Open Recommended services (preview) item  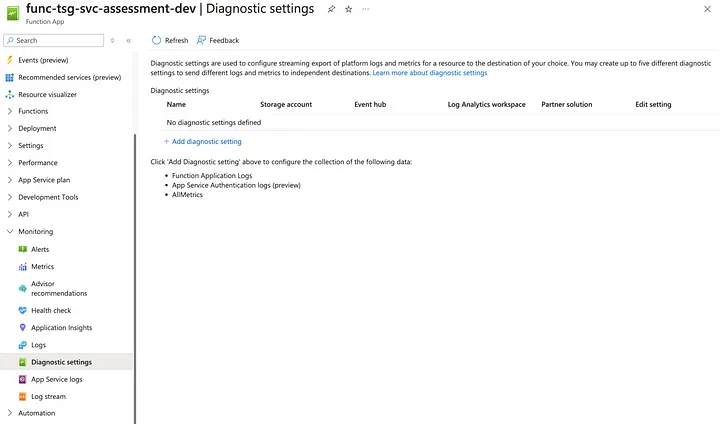pos(70,78)
